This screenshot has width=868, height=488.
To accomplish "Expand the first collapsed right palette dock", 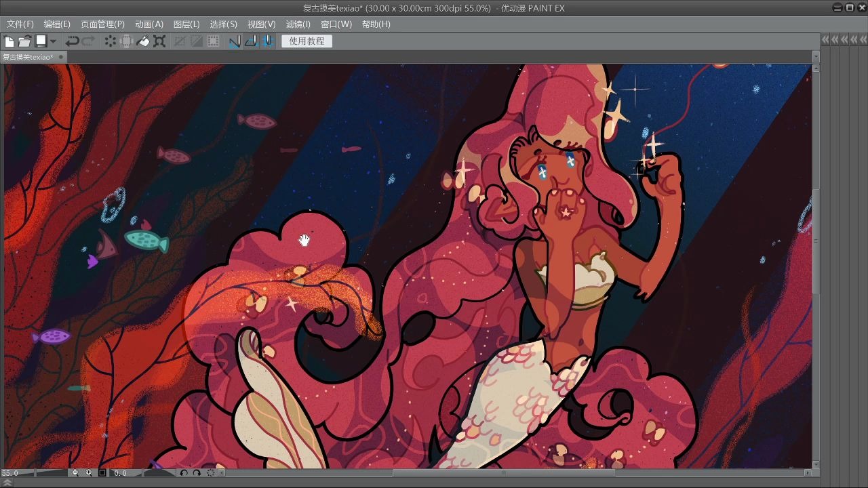I will [x=825, y=40].
